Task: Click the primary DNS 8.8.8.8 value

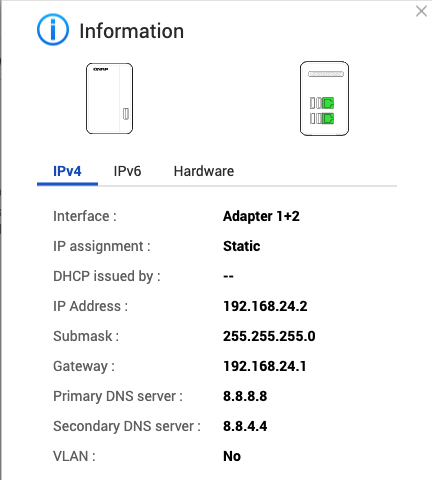Action: click(x=245, y=396)
